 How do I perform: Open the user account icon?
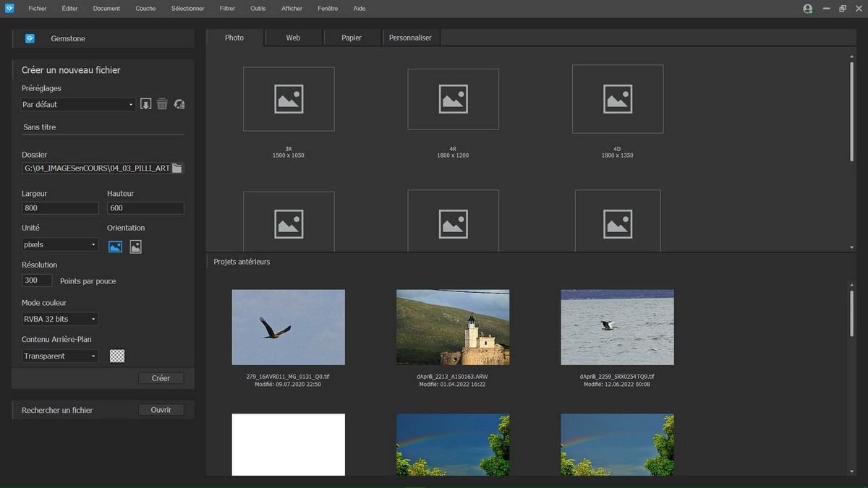tap(808, 9)
